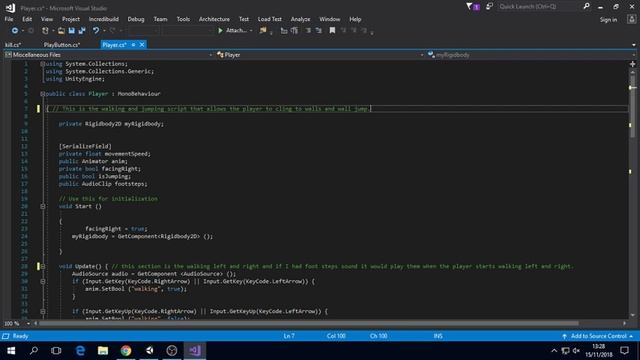Collapse the Update method outline

click(x=42, y=267)
